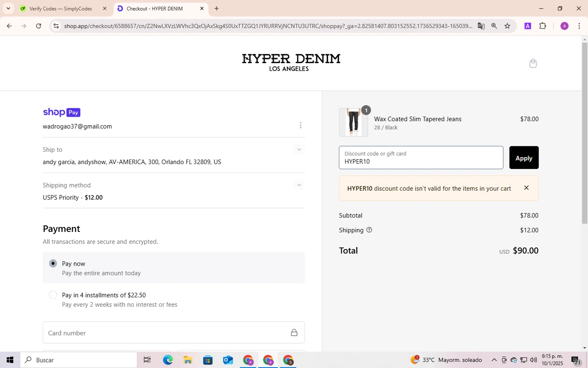Click the Shop Pay logo
588x368 pixels.
click(x=62, y=112)
